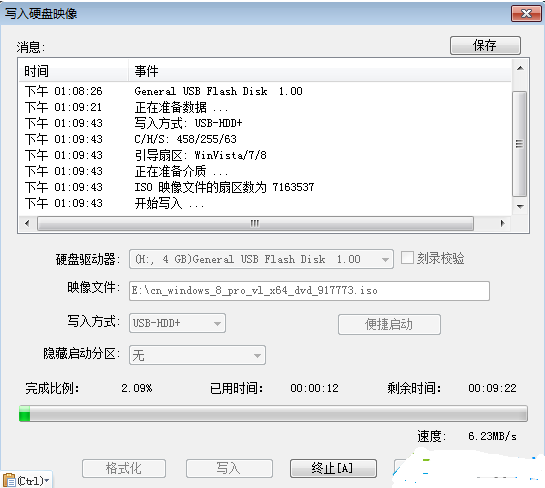This screenshot has width=545, height=488.
Task: Click the horizontal scroll left arrow
Action: pos(27,223)
